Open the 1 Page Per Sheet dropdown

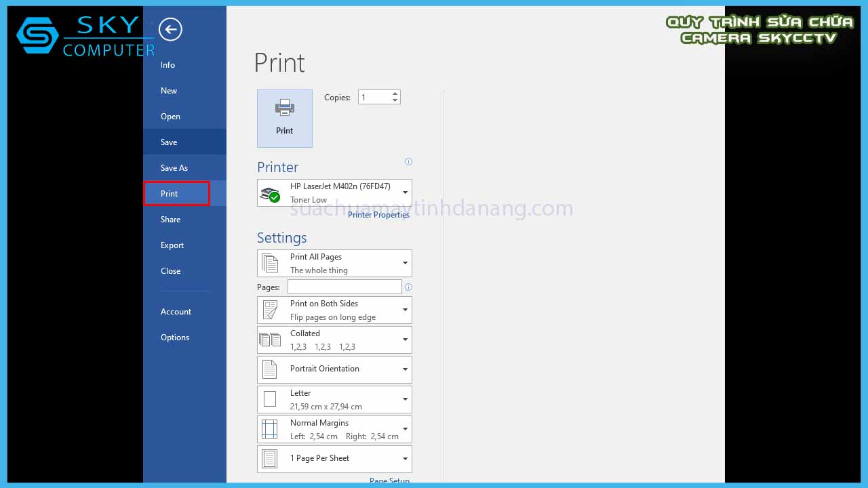(334, 459)
